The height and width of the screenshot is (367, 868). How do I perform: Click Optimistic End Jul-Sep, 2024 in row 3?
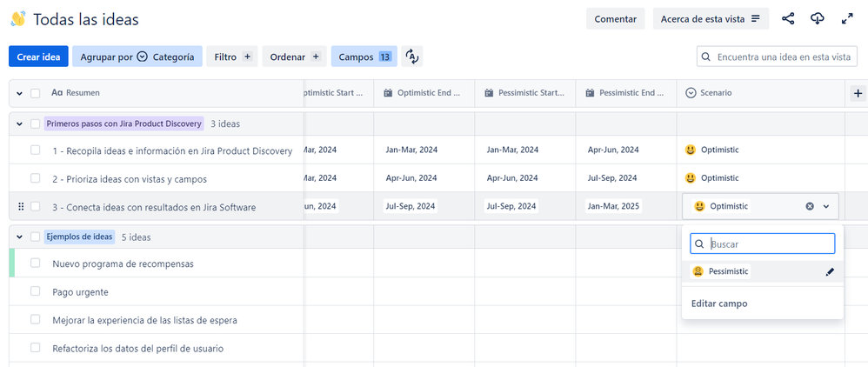pyautogui.click(x=411, y=206)
